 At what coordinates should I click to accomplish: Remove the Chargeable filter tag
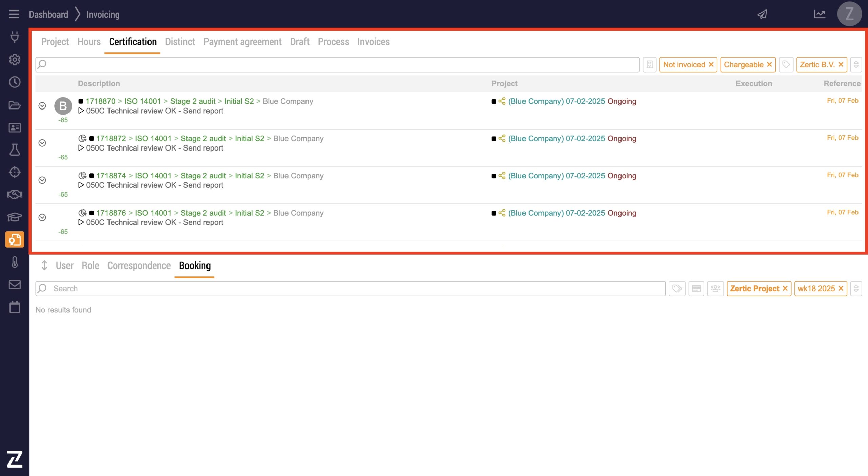click(x=769, y=64)
